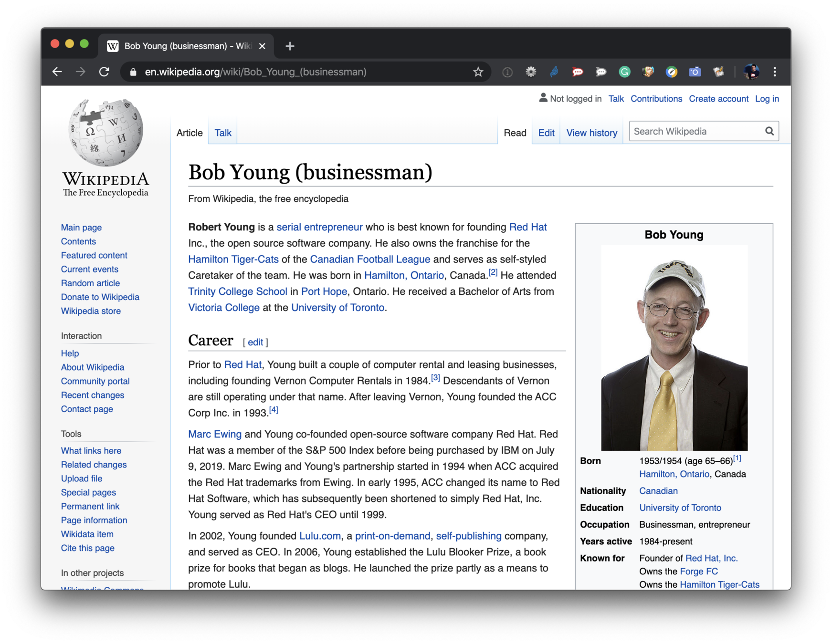
Task: Open the round pencil extension icon
Action: (672, 72)
